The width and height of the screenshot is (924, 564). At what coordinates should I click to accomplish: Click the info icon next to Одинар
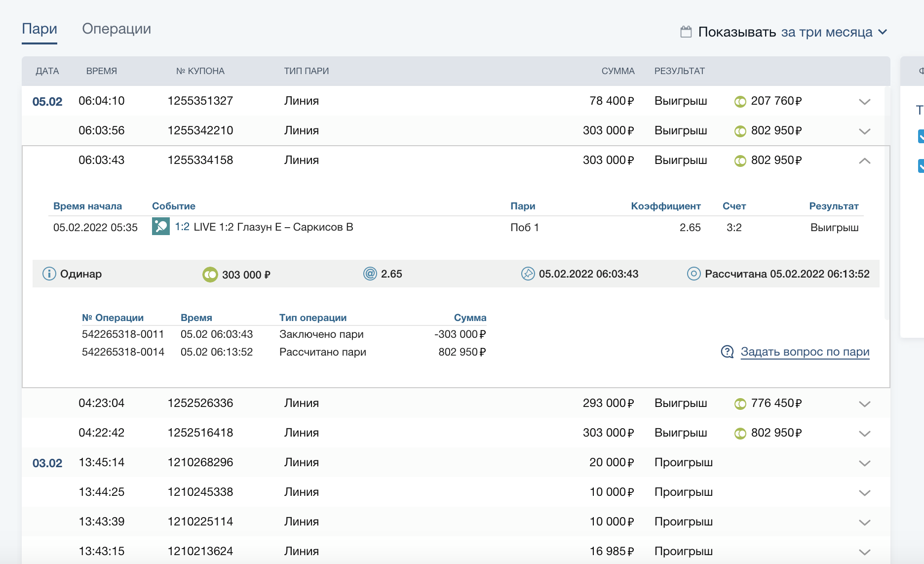coord(49,274)
